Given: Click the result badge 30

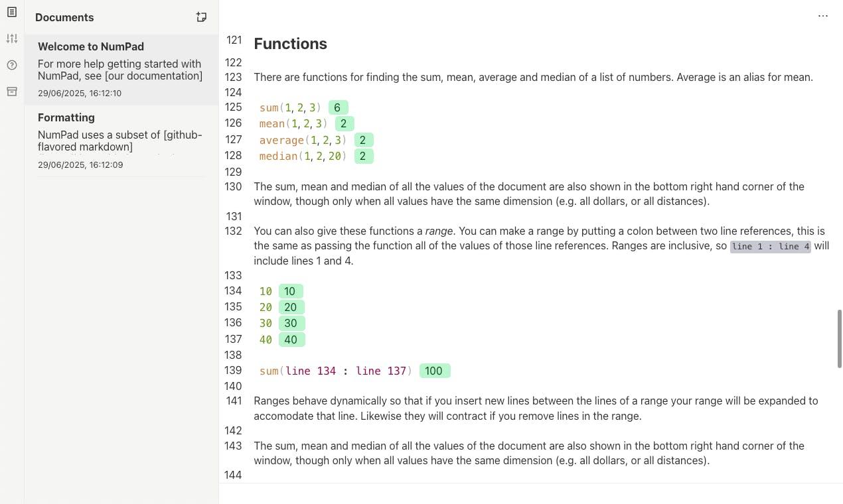Looking at the screenshot, I should pyautogui.click(x=291, y=323).
